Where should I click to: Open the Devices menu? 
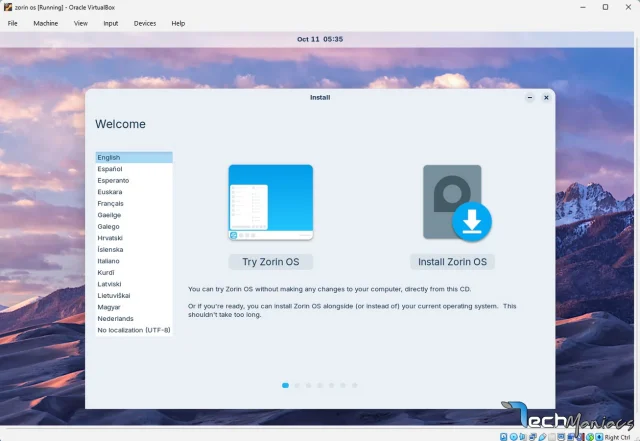(x=145, y=23)
